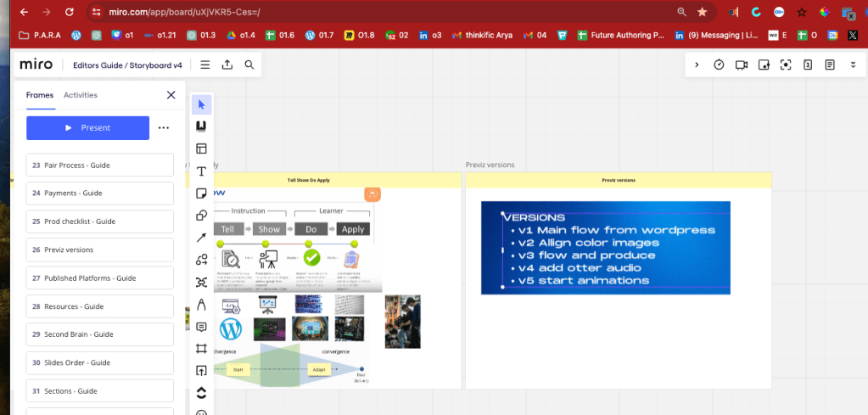
Task: Select the Sticky note tool
Action: click(201, 193)
